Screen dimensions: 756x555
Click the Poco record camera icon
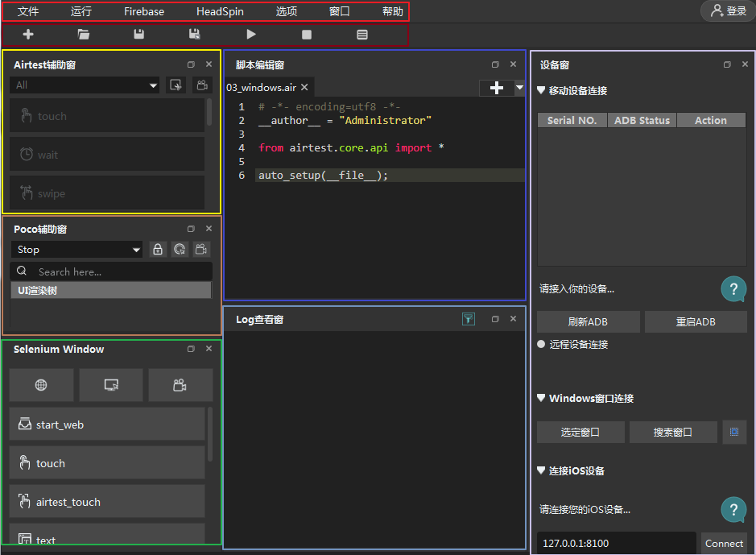[201, 249]
